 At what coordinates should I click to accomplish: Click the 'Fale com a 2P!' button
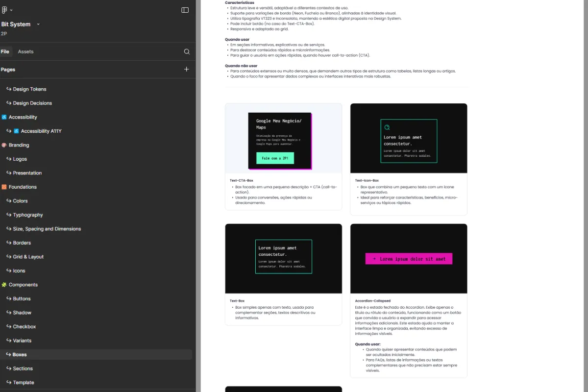pos(275,158)
